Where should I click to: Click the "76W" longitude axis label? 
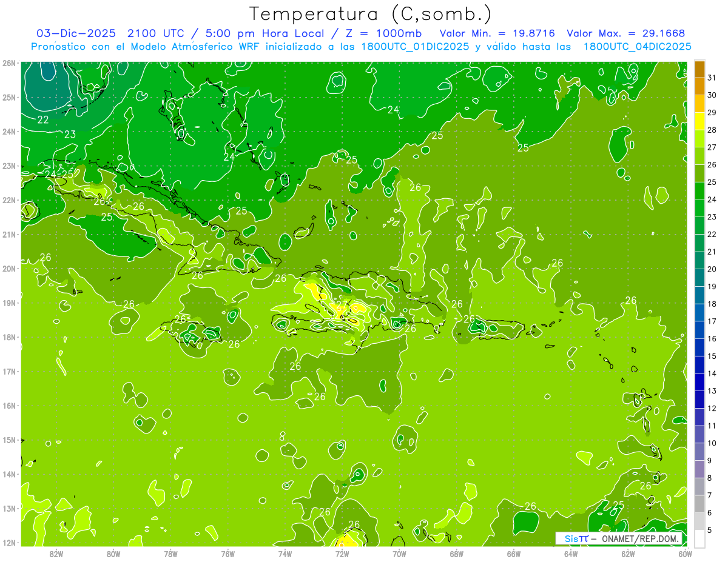pyautogui.click(x=228, y=554)
